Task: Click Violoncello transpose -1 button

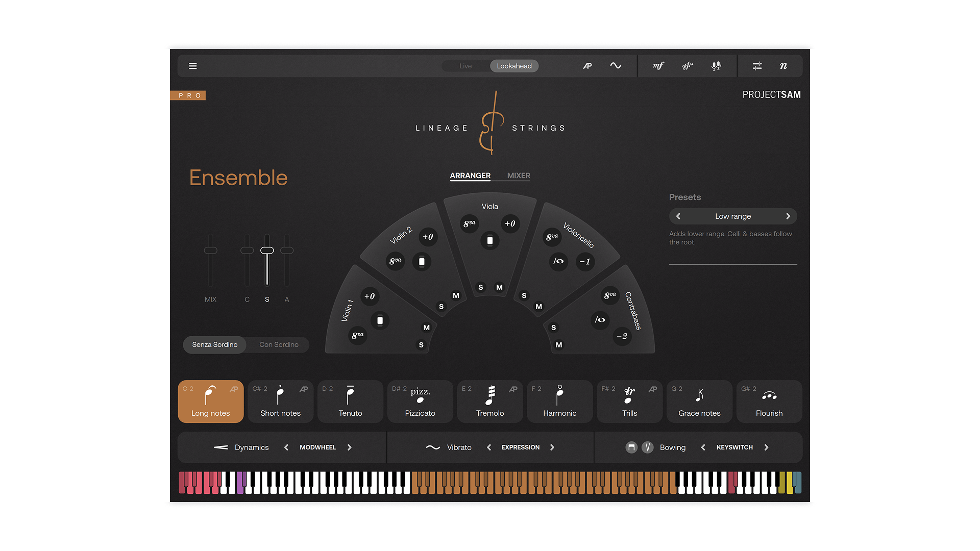Action: tap(585, 262)
